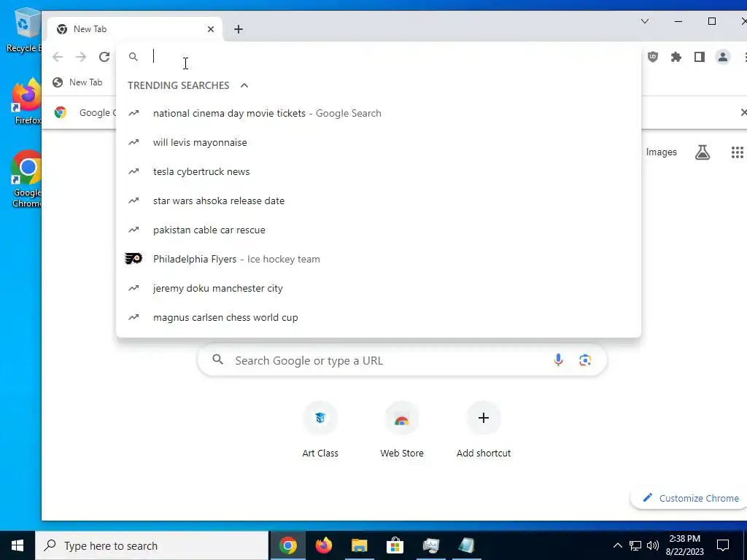
Task: Close the New Tab tab
Action: click(x=211, y=29)
